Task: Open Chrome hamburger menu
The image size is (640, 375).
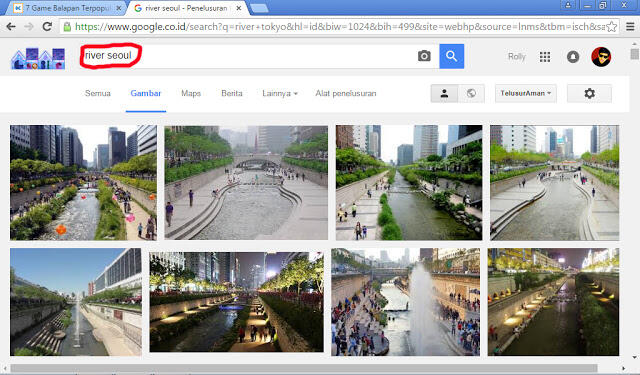Action: [630, 27]
